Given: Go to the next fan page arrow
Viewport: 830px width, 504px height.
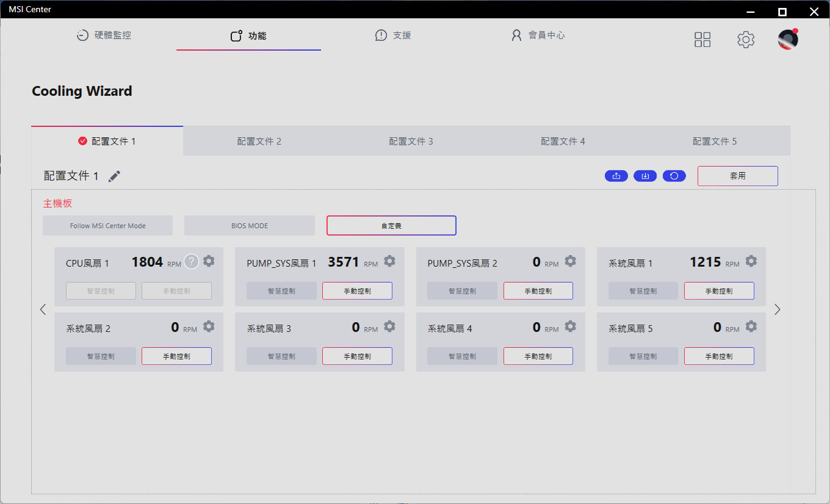Looking at the screenshot, I should click(777, 309).
